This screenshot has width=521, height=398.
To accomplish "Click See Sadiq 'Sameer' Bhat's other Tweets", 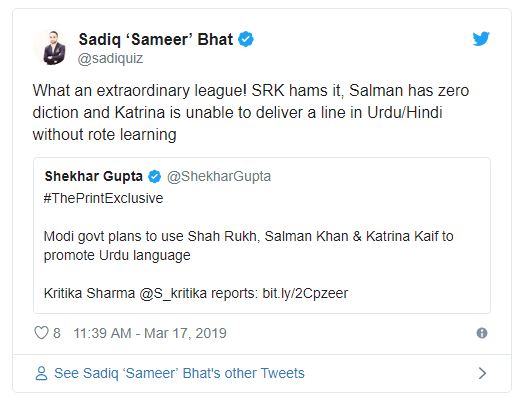I will click(x=179, y=373).
